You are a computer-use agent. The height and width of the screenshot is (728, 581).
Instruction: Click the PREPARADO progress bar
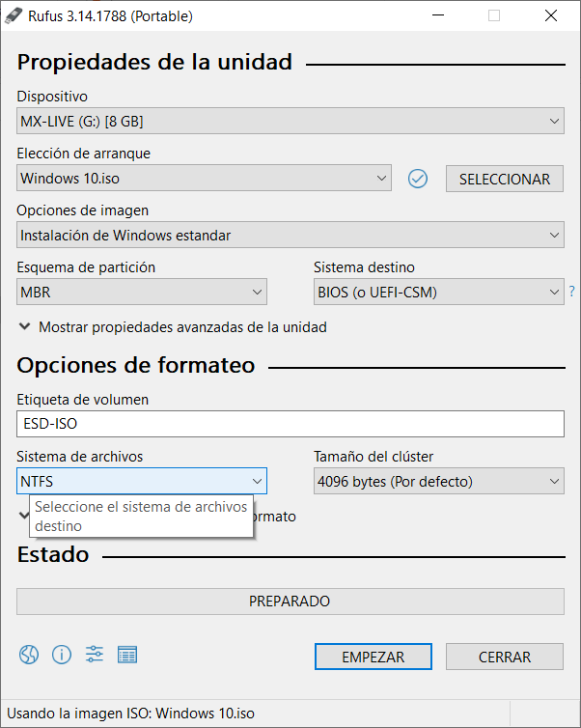[x=290, y=602]
